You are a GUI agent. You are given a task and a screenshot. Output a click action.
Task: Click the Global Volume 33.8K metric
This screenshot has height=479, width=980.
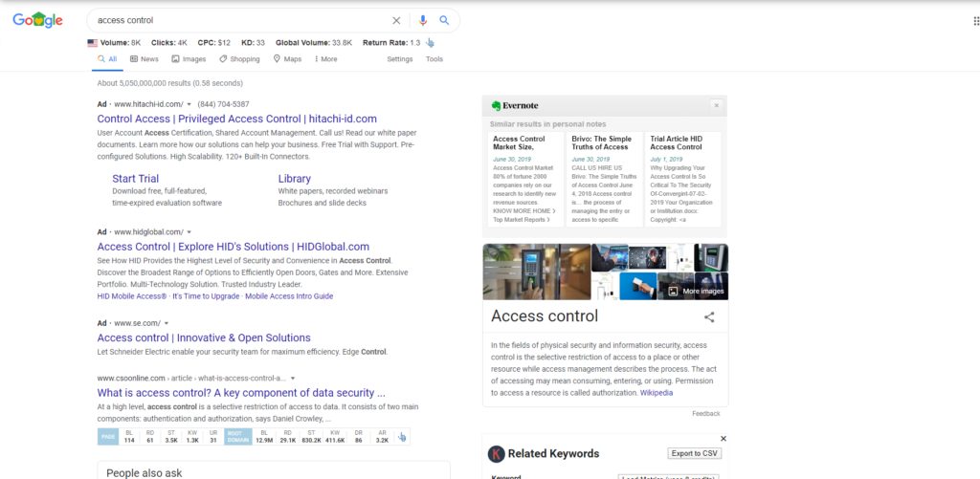314,43
